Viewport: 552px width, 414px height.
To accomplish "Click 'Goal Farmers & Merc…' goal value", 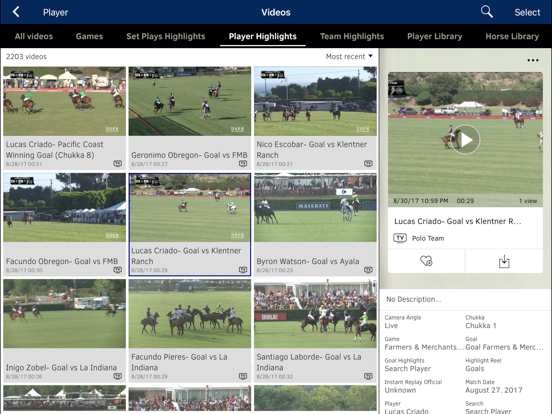I will point(504,347).
